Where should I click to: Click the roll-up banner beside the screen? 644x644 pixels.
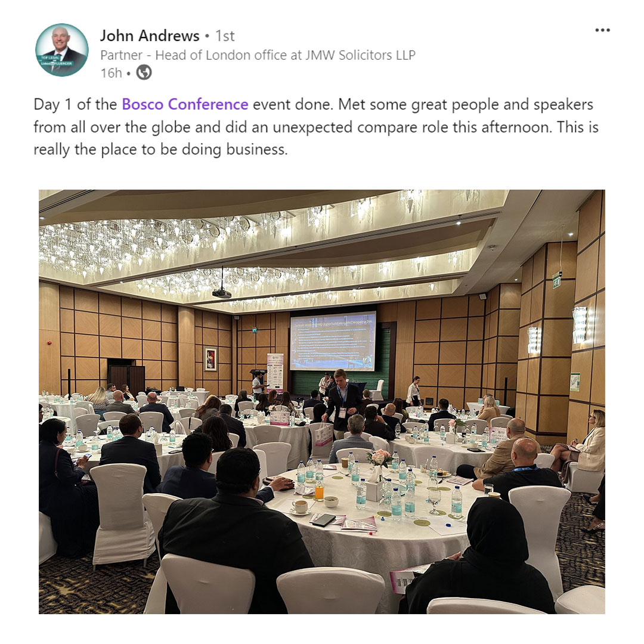click(x=275, y=371)
